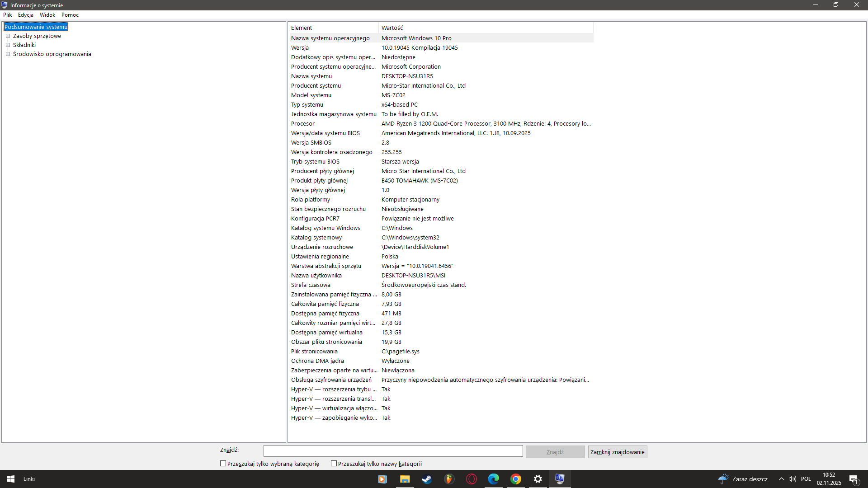
Task: Sort by the Wartość column header
Action: point(486,28)
